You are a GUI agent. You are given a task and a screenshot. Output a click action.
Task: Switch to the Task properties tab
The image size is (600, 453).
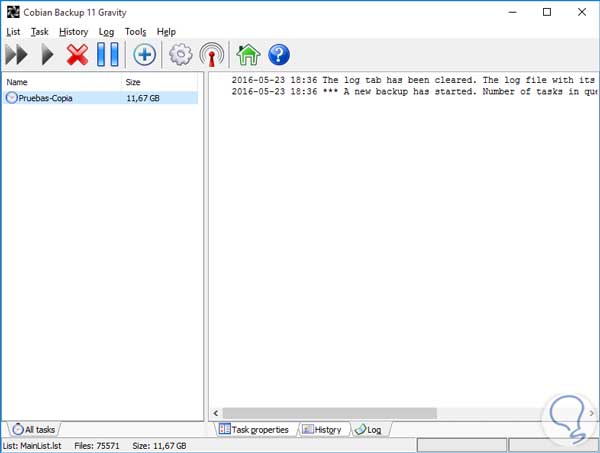click(x=254, y=430)
